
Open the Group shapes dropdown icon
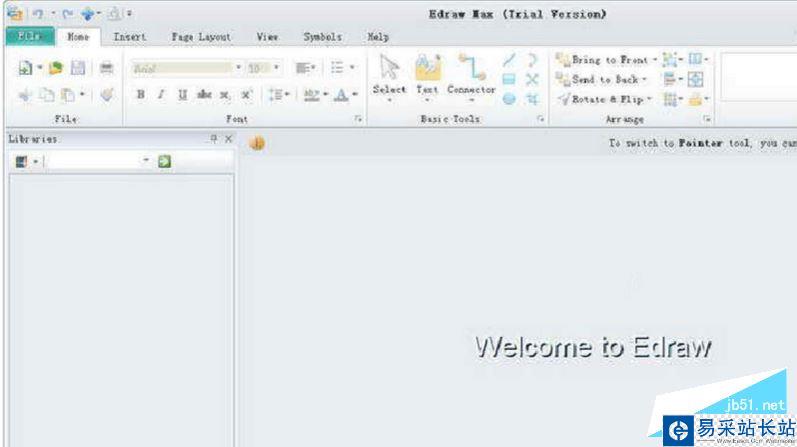(x=672, y=60)
